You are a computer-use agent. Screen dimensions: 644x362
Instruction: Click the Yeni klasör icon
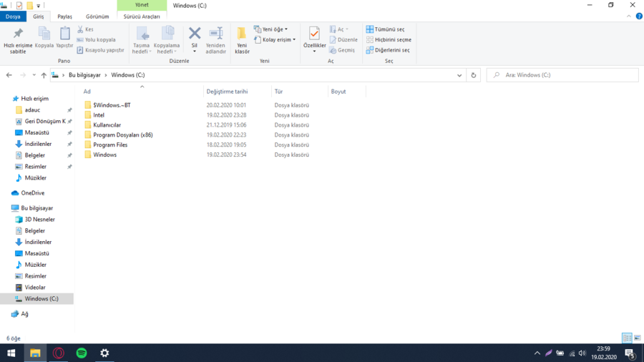[x=242, y=34]
